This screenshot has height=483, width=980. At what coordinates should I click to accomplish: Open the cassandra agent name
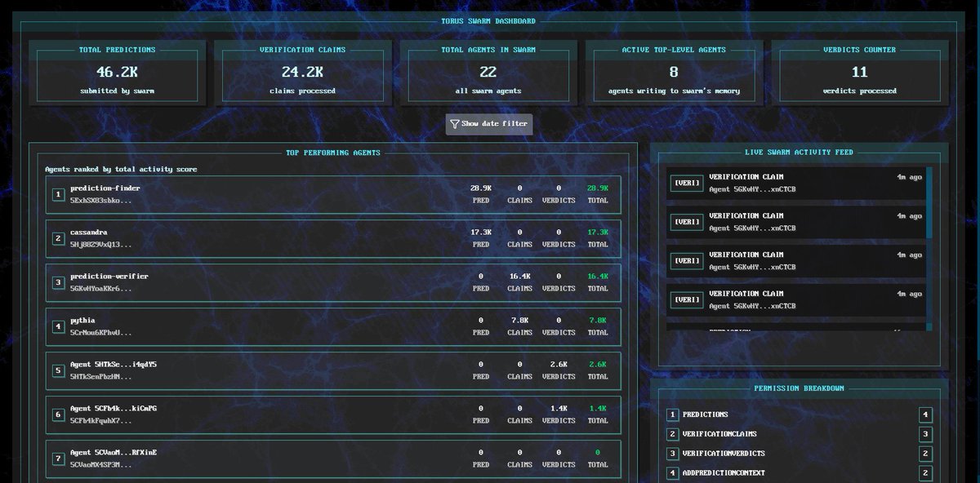pyautogui.click(x=89, y=233)
